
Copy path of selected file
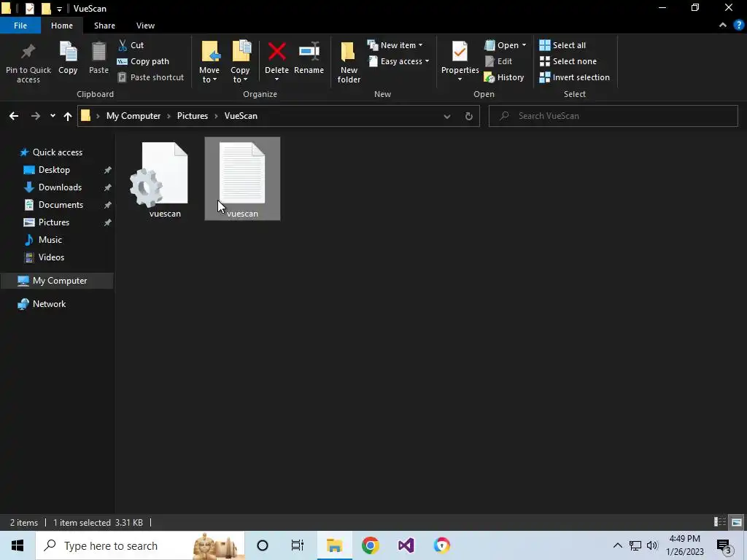tap(144, 61)
